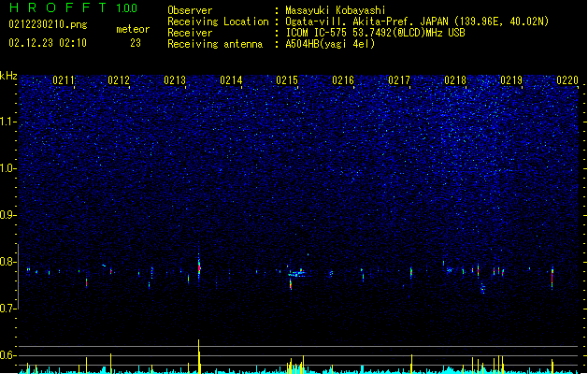Screen dimensions: 588x374
Task: Click the strong meteor echo after 0213
Action: tap(199, 267)
